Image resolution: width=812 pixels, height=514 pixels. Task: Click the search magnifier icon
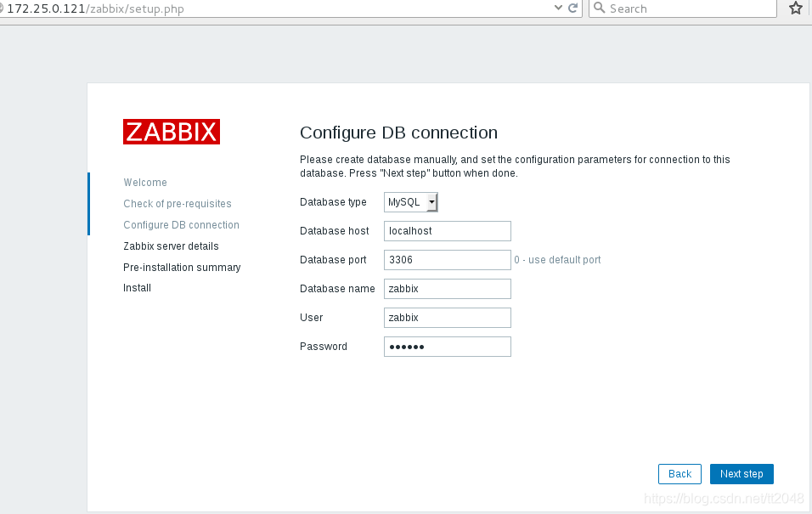599,8
